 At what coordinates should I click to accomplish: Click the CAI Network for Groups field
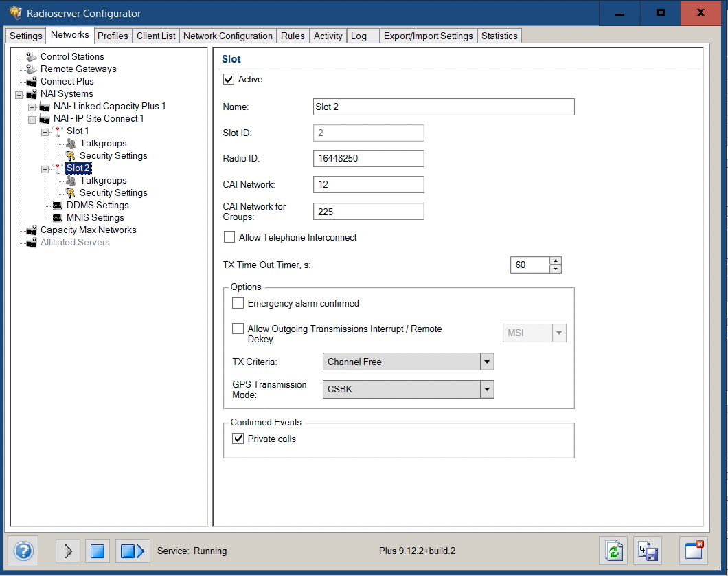click(369, 211)
